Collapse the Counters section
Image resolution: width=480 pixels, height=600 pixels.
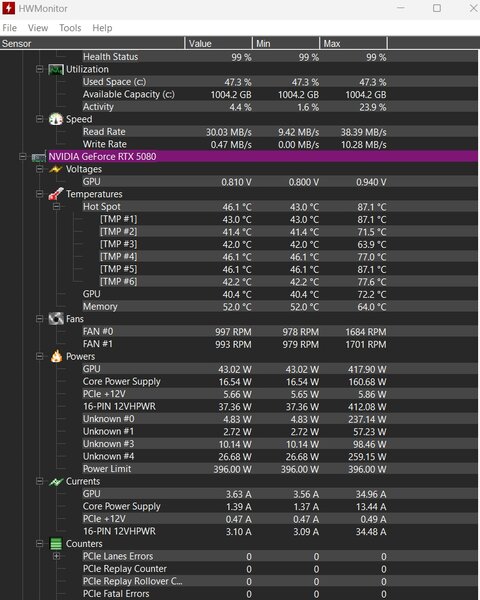coord(39,544)
